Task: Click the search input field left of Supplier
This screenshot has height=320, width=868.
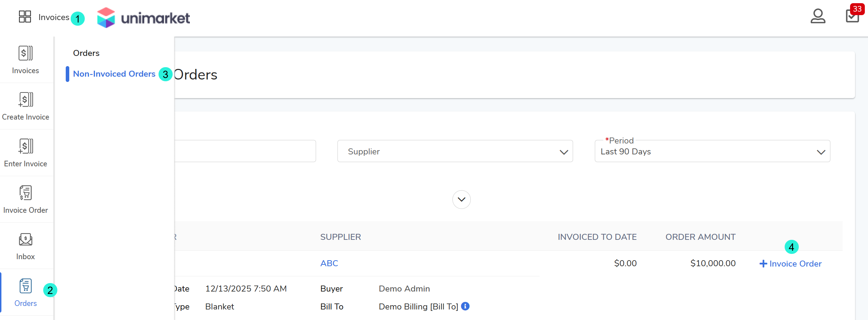Action: 245,151
